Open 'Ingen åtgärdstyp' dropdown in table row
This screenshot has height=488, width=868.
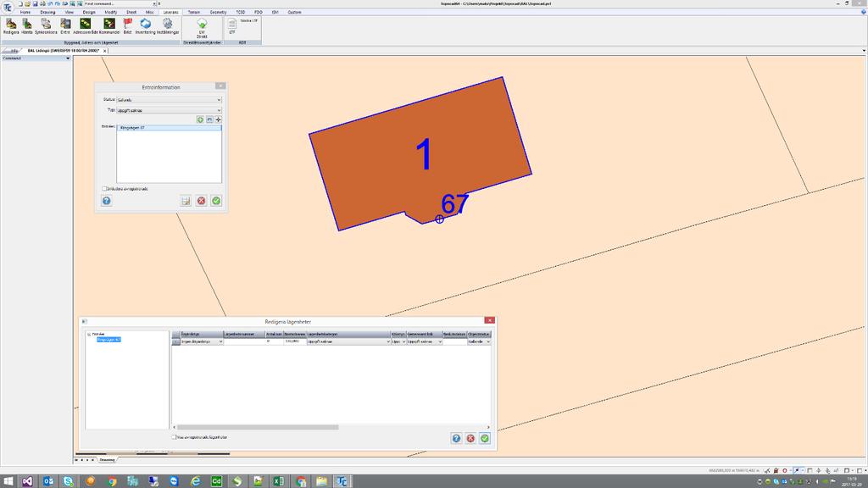pos(202,342)
